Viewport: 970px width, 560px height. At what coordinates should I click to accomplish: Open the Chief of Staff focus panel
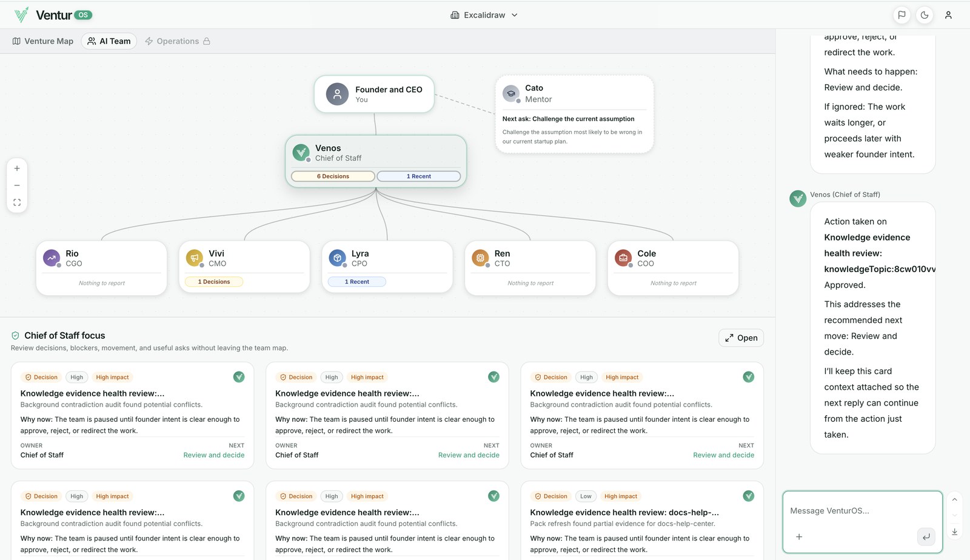pos(741,338)
